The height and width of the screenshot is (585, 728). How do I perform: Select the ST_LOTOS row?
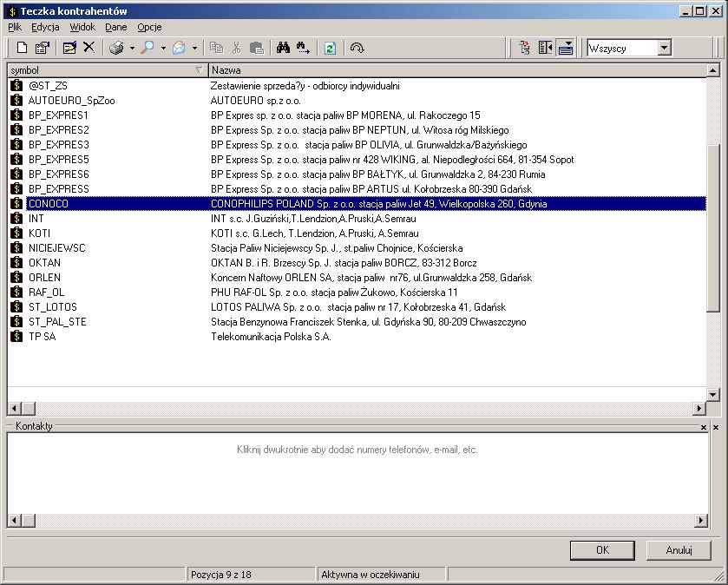tap(357, 307)
